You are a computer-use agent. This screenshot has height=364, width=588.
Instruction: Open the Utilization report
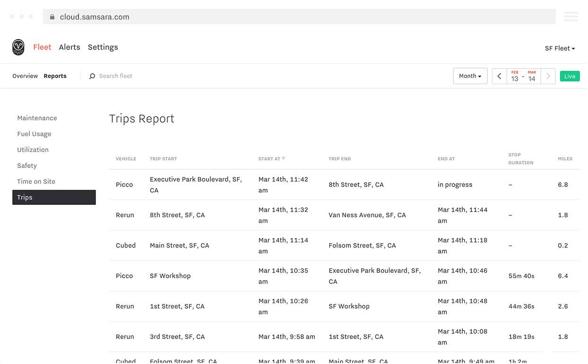(x=33, y=150)
